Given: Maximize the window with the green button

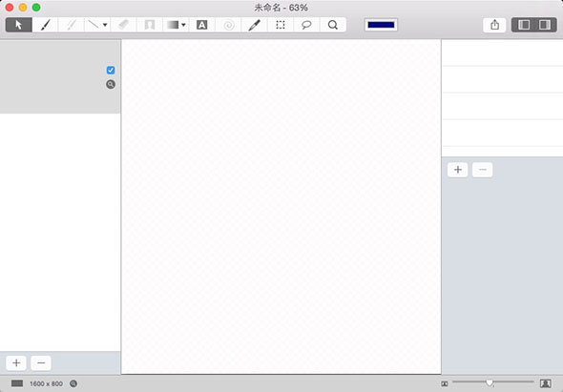Looking at the screenshot, I should pos(36,8).
